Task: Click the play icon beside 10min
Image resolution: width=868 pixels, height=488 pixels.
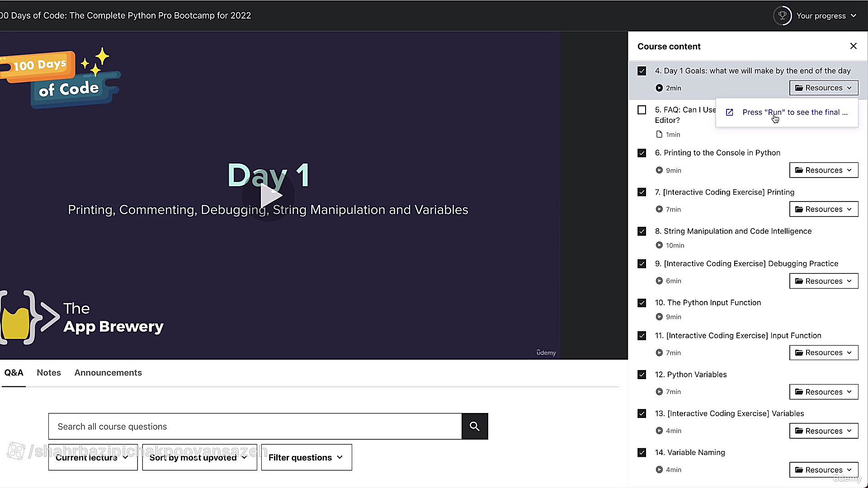Action: click(659, 245)
